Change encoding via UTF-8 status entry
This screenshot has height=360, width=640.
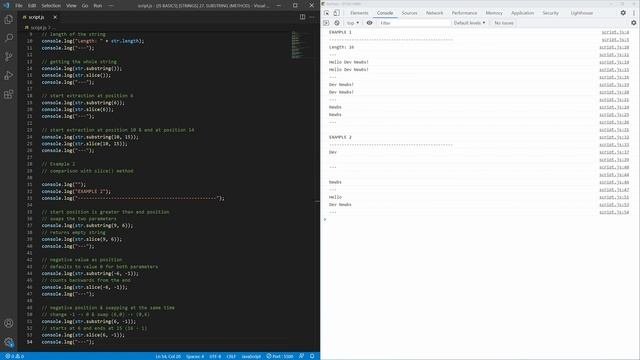(215, 356)
